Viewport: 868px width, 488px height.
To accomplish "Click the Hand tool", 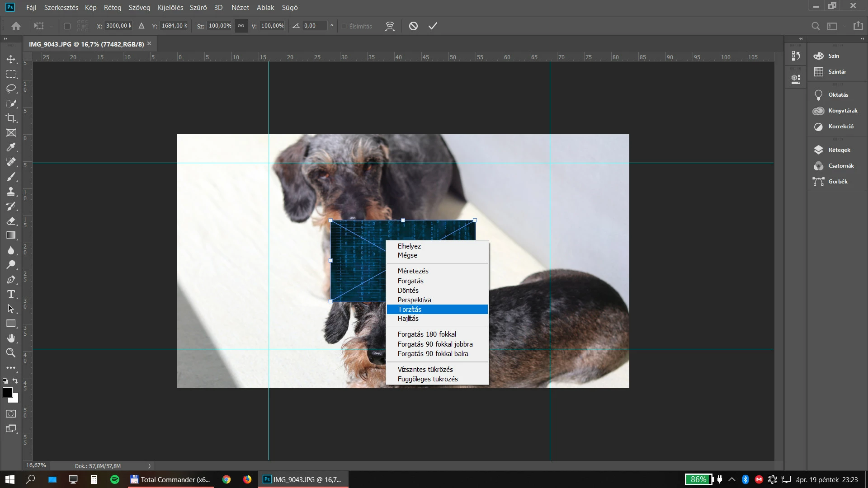I will (11, 338).
